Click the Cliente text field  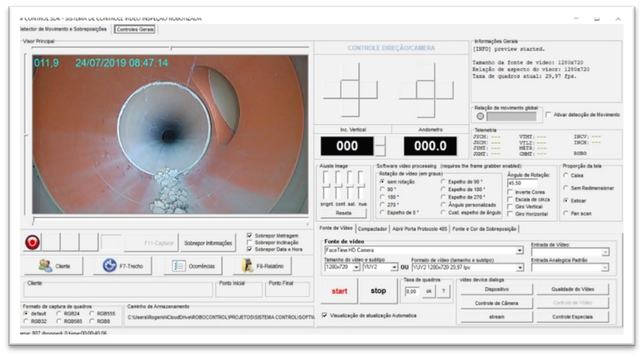(118, 291)
